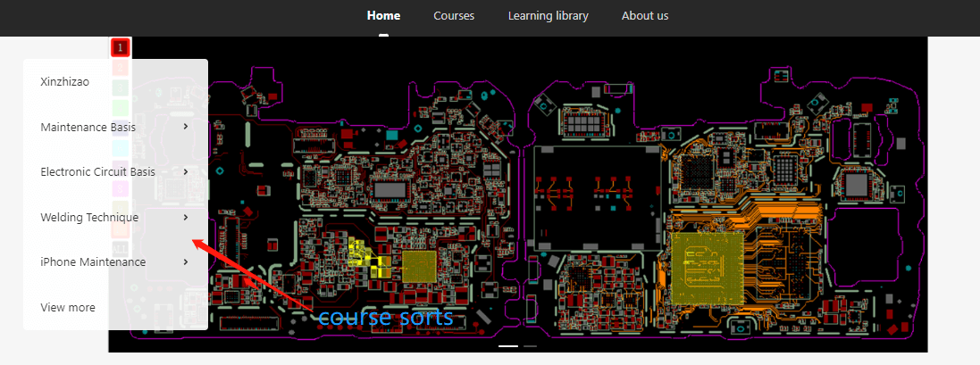Image resolution: width=980 pixels, height=365 pixels.
Task: Select the Welding Technique category
Action: [x=89, y=218]
